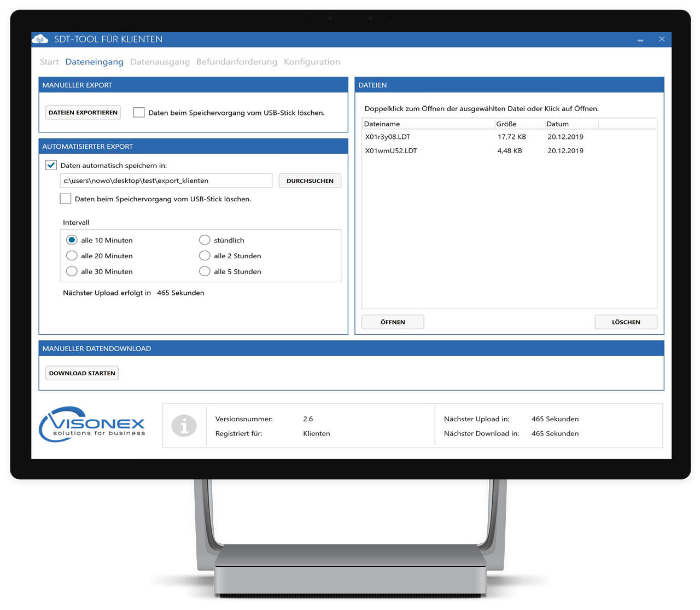Delete selected file via LÖSCHEN
The image size is (700, 610).
click(x=626, y=322)
